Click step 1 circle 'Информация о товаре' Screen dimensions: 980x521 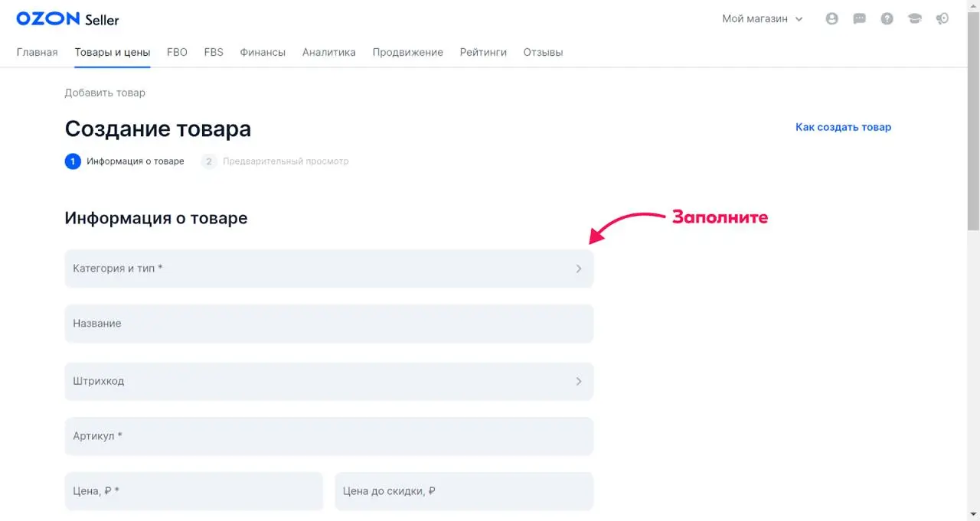pyautogui.click(x=73, y=161)
